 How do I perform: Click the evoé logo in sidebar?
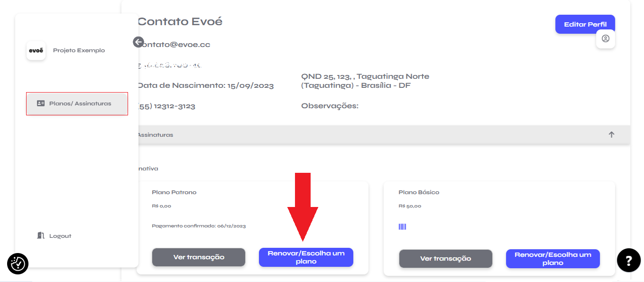pyautogui.click(x=36, y=50)
